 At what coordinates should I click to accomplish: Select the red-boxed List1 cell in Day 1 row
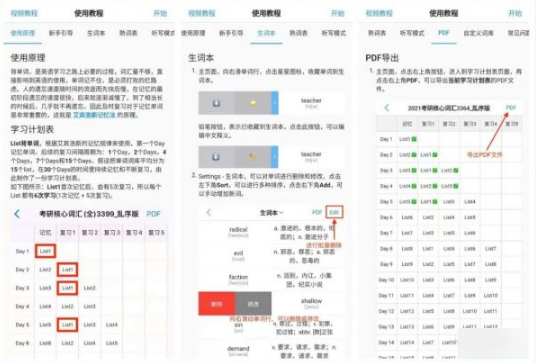45,251
